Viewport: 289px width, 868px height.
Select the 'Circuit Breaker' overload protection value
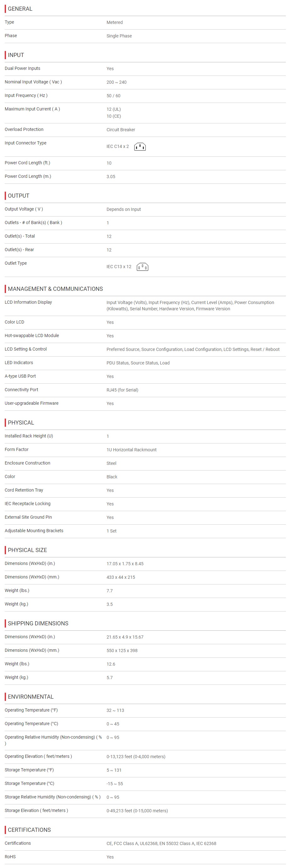(121, 130)
